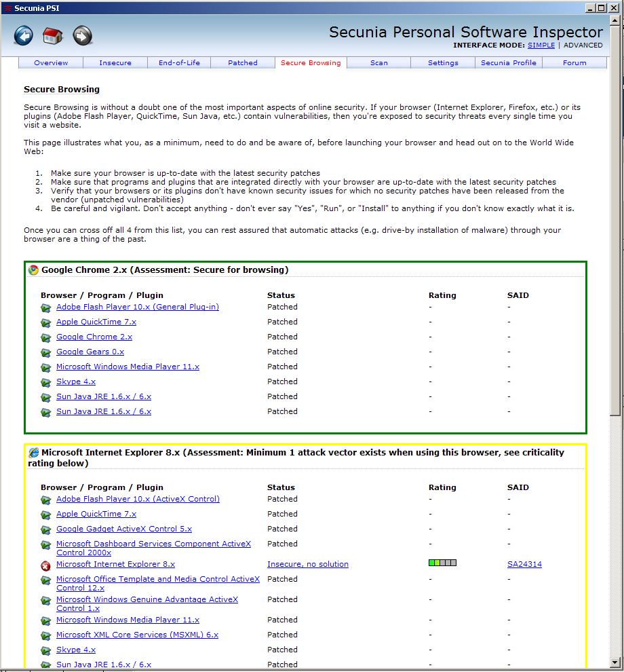This screenshot has height=672, width=624.
Task: Click the 'Insecure, no solution' status link
Action: 308,565
